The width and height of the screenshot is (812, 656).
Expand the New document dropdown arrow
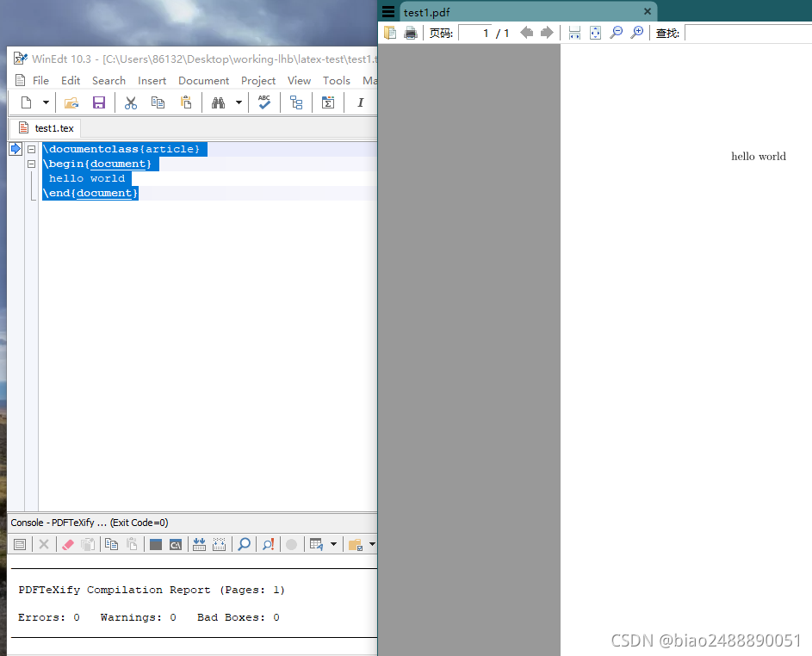[x=46, y=102]
